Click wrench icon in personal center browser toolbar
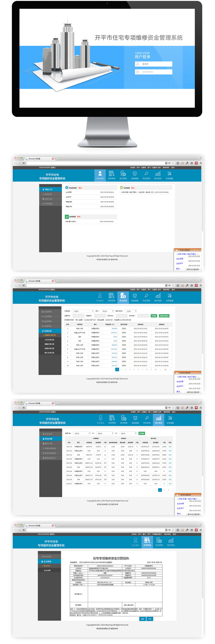 [x=187, y=163]
